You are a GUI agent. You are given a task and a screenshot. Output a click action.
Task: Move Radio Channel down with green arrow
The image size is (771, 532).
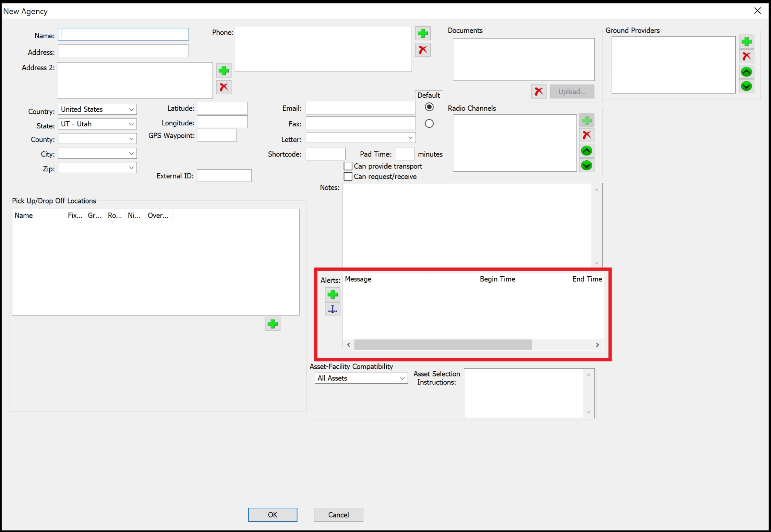pyautogui.click(x=587, y=165)
